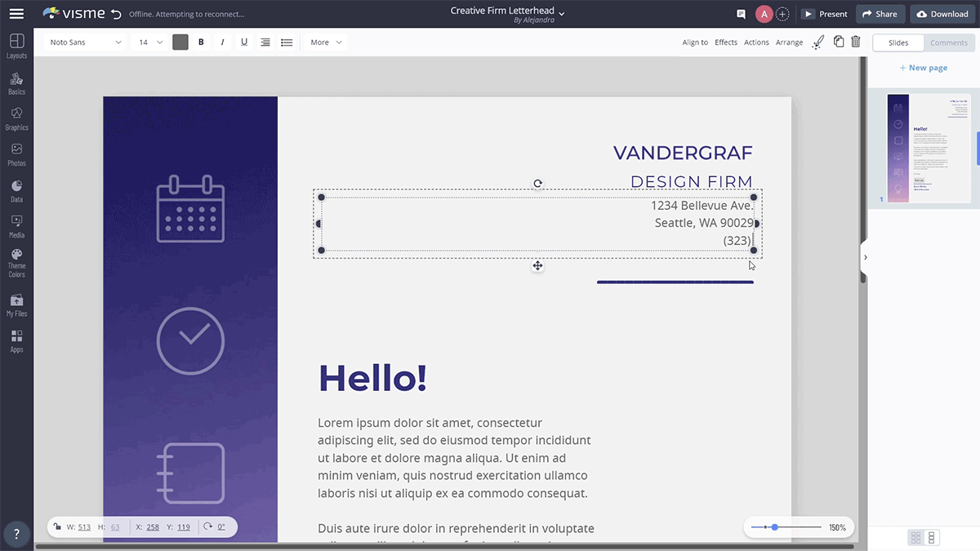This screenshot has width=980, height=551.
Task: Toggle italic formatting
Action: tap(222, 42)
